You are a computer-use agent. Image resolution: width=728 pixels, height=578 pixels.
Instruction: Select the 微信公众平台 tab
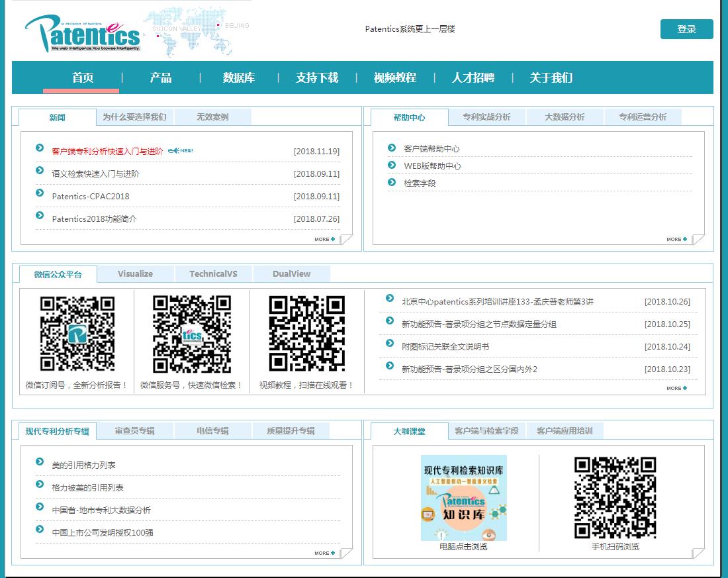[x=58, y=274]
